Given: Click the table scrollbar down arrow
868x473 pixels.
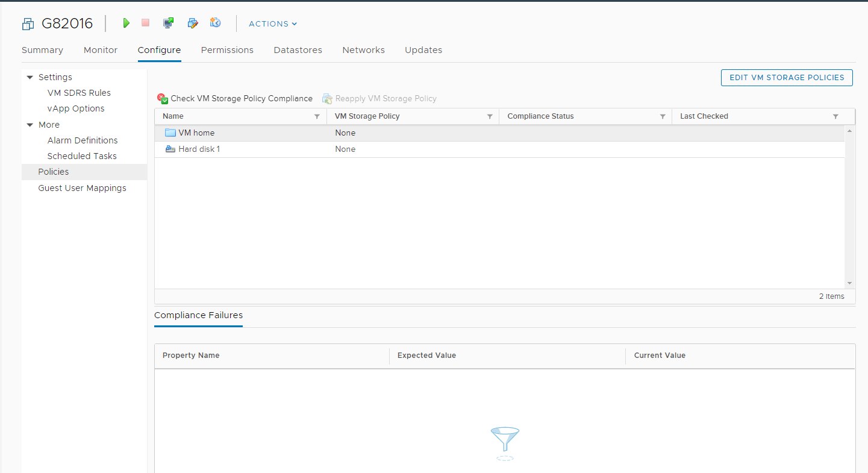Looking at the screenshot, I should coord(849,283).
